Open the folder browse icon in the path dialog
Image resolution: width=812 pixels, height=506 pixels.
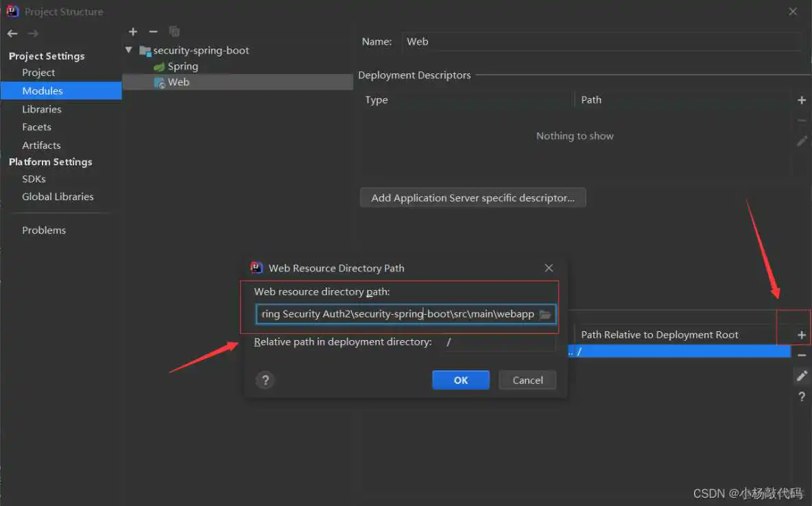coord(545,314)
